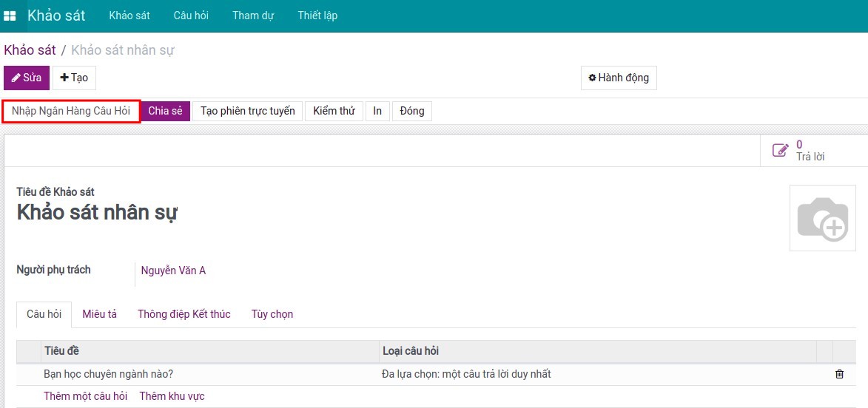Delete the question using trash icon

(839, 374)
